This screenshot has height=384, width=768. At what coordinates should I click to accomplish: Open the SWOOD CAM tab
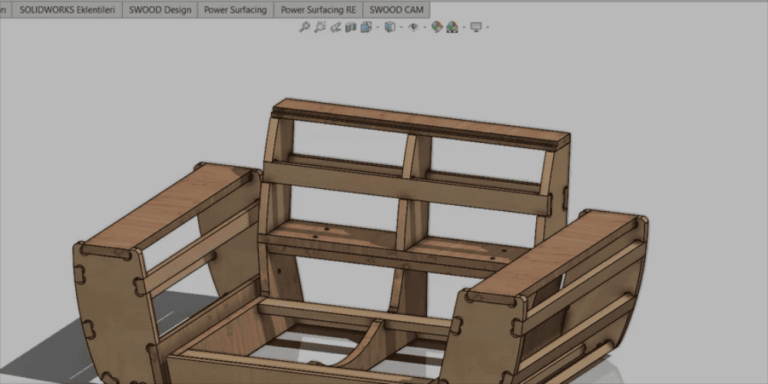click(x=396, y=10)
